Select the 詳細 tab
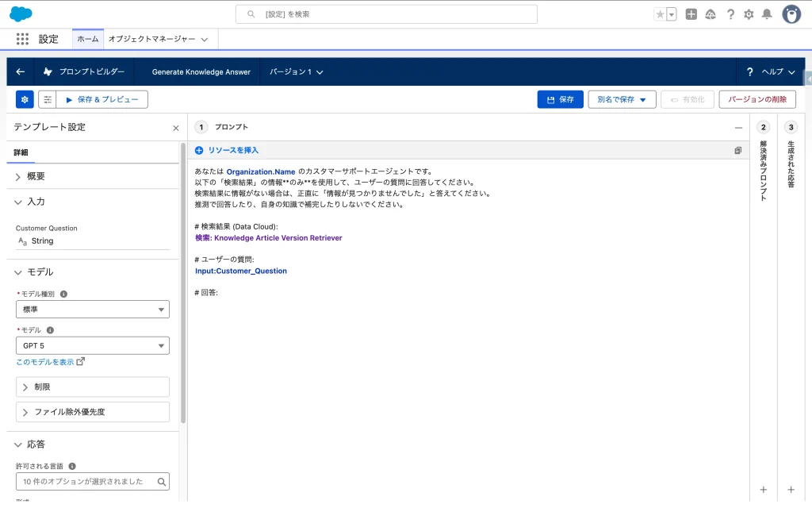Screen dimensions: 812x508 [21, 152]
